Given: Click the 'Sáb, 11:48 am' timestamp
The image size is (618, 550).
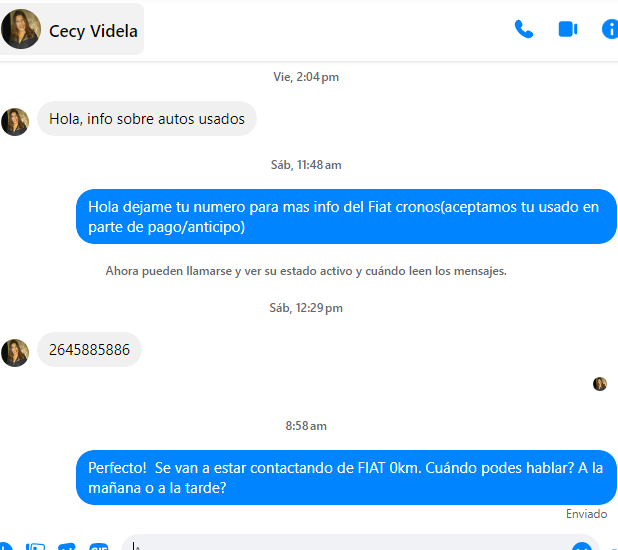Looking at the screenshot, I should point(306,165).
